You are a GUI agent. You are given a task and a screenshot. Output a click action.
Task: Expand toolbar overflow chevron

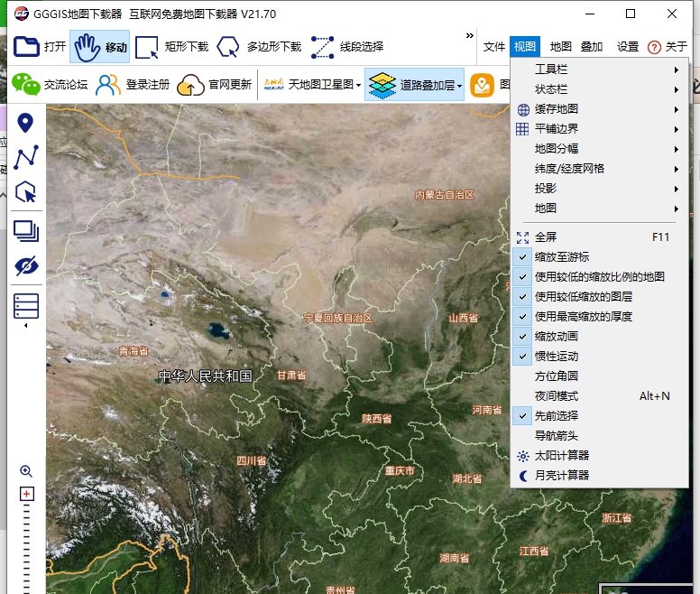tap(470, 36)
